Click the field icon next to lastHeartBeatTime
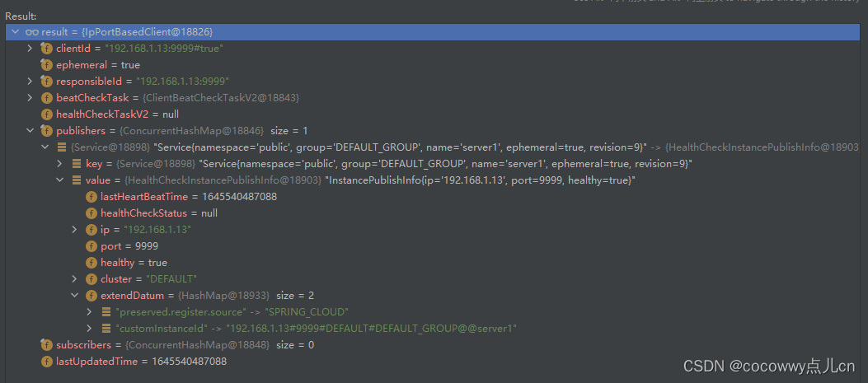This screenshot has height=383, width=868. tap(91, 197)
